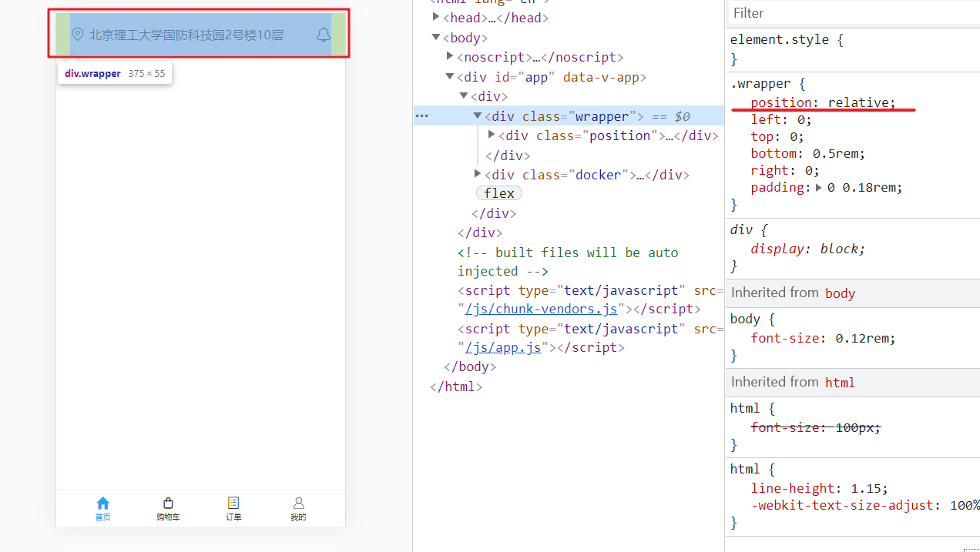980x552 pixels.
Task: Collapse the div id app node
Action: click(450, 76)
